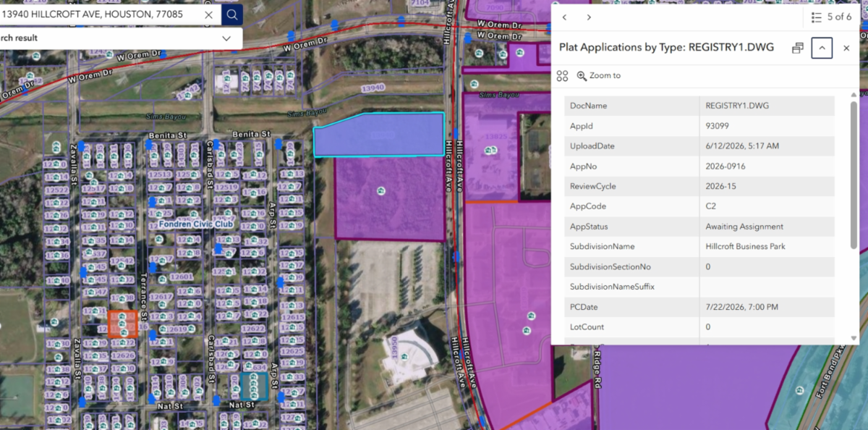868x430 pixels.
Task: Click the parcel label 12617
Action: (161, 297)
